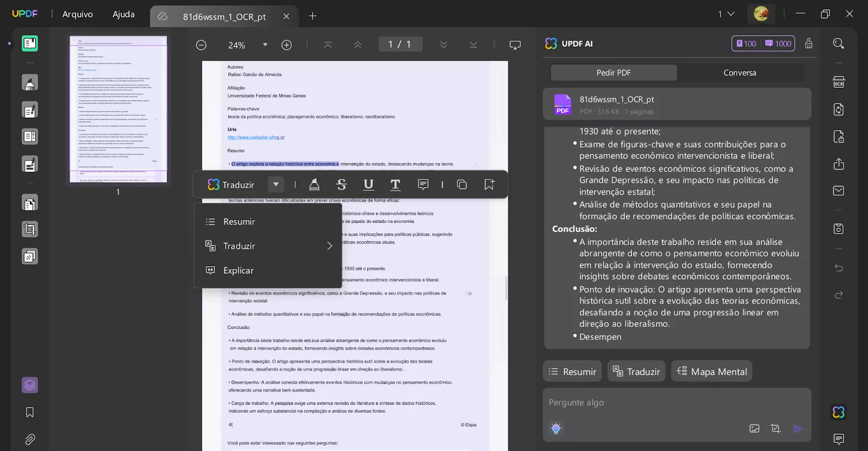
Task: Click the zoom in plus button
Action: point(286,45)
